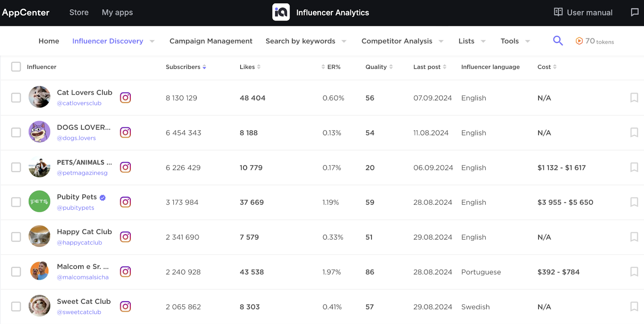
Task: Open the Lists menu
Action: click(x=466, y=41)
